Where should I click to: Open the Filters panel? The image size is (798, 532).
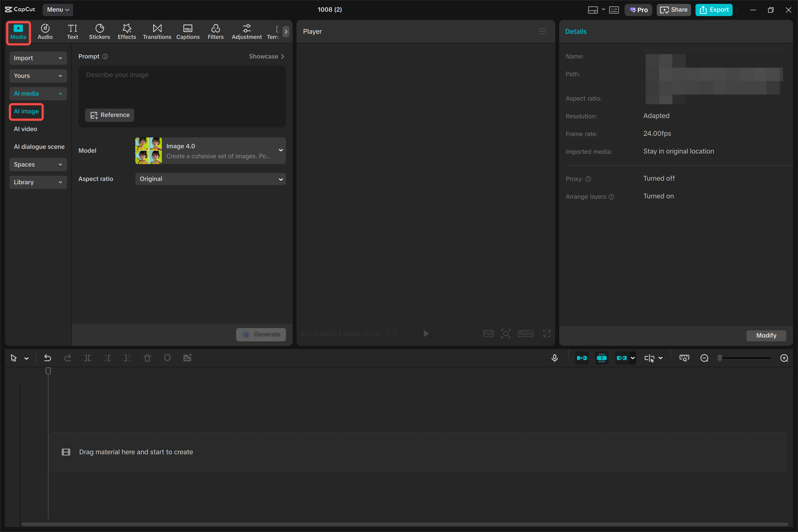[216, 31]
